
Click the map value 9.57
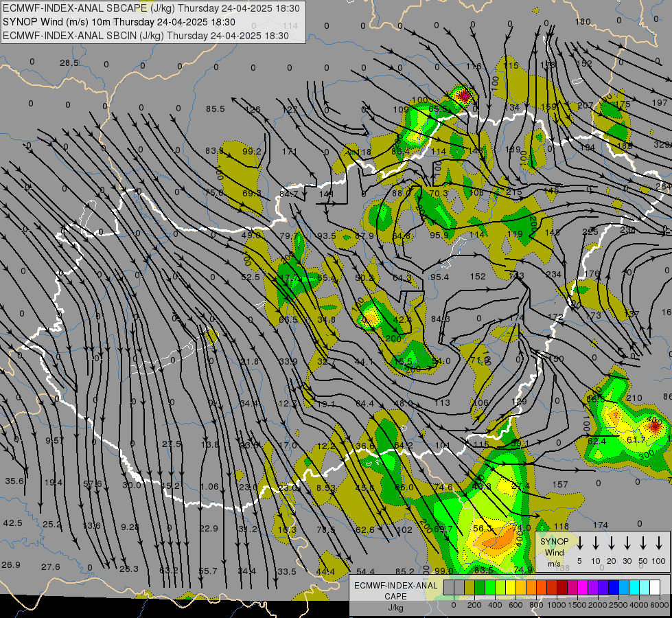click(x=55, y=440)
